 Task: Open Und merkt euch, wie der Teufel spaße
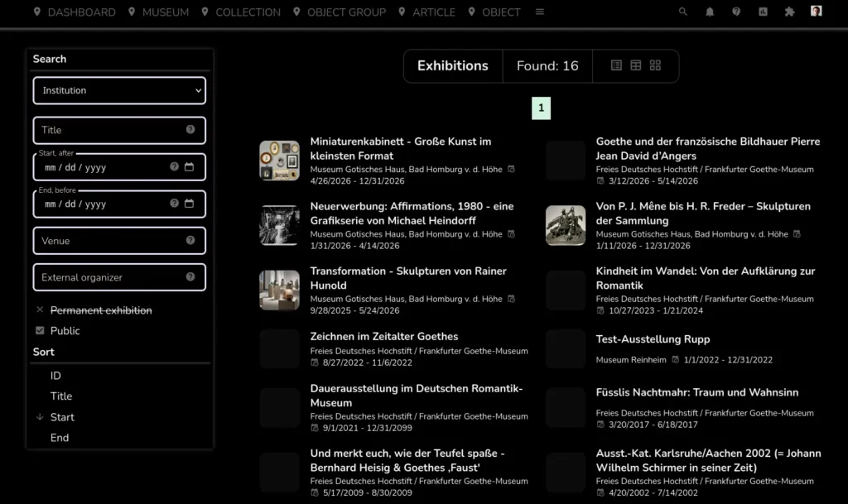[407, 460]
